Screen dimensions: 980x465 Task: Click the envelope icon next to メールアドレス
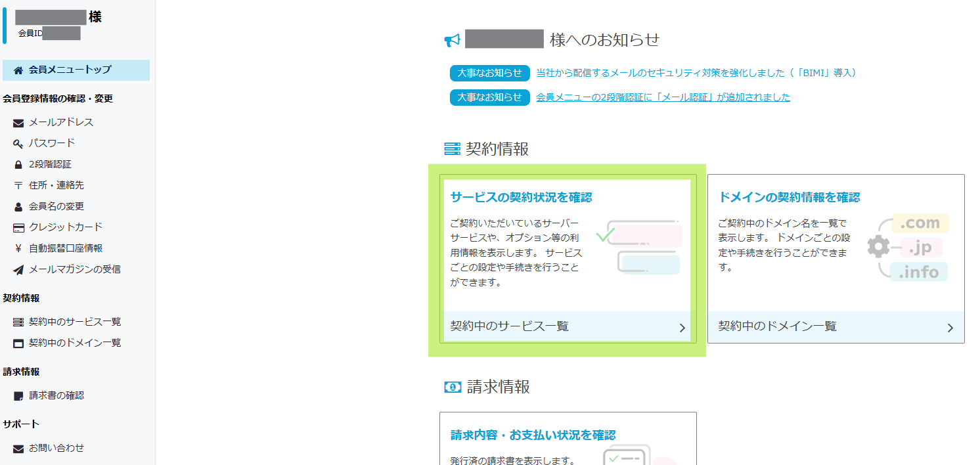tap(18, 123)
